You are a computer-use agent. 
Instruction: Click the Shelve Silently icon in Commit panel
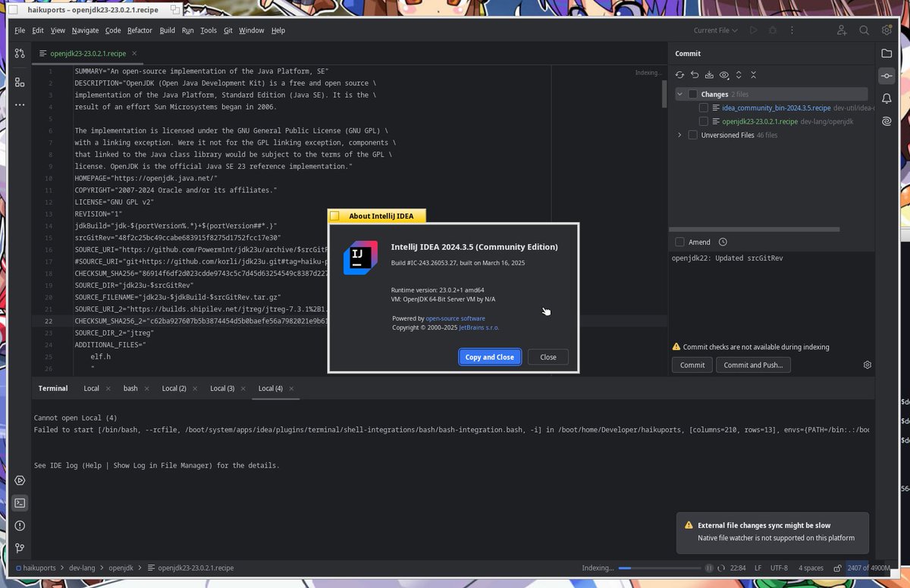709,75
